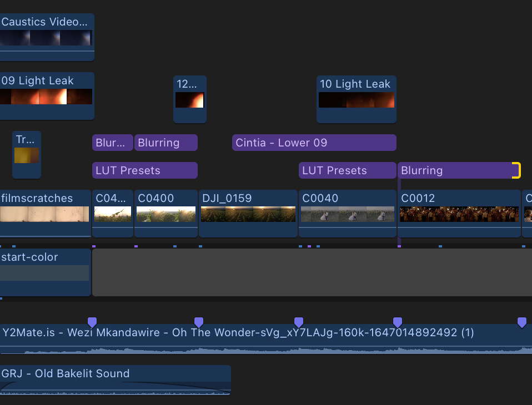Select the partially visible clip after C0012
This screenshot has width=532, height=405.
(527, 214)
